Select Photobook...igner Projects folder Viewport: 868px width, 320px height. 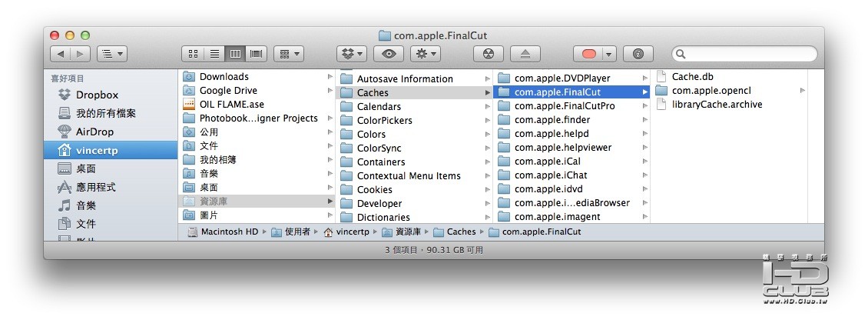coord(257,118)
